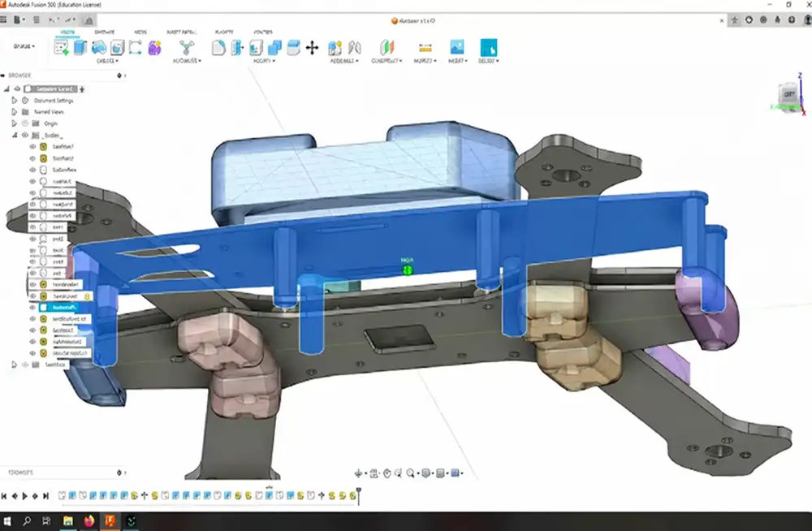Toggle visibility of the root component
812x531 pixels.
coord(17,88)
